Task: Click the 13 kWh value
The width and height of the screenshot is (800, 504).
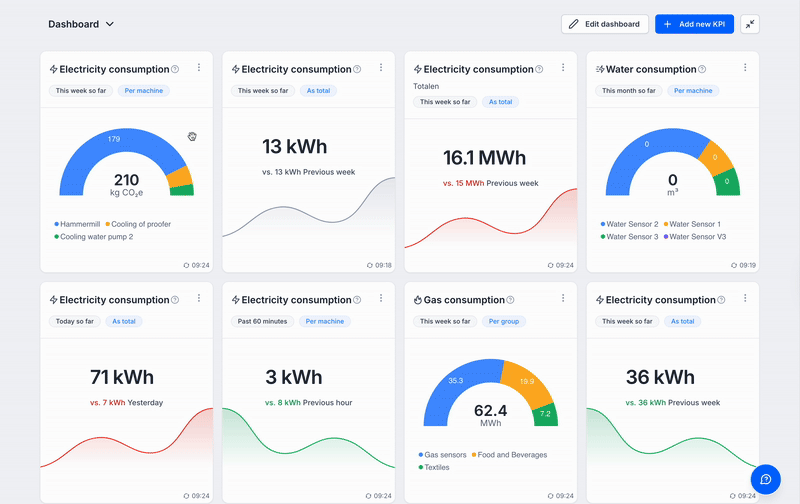Action: 294,147
